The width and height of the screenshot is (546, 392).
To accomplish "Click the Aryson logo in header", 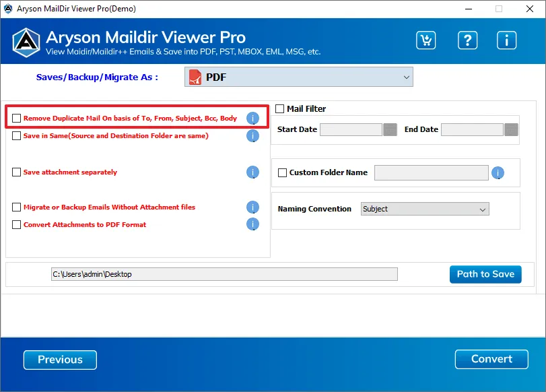I will coord(26,42).
